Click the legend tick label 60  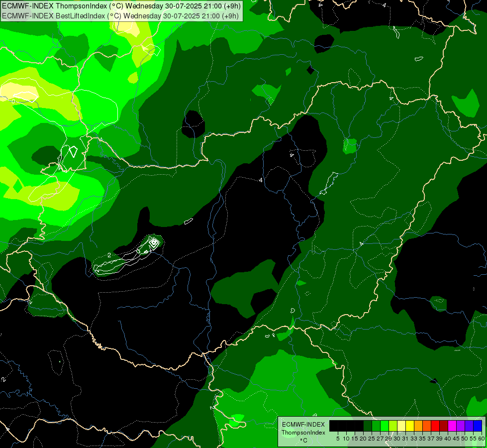pos(482,439)
